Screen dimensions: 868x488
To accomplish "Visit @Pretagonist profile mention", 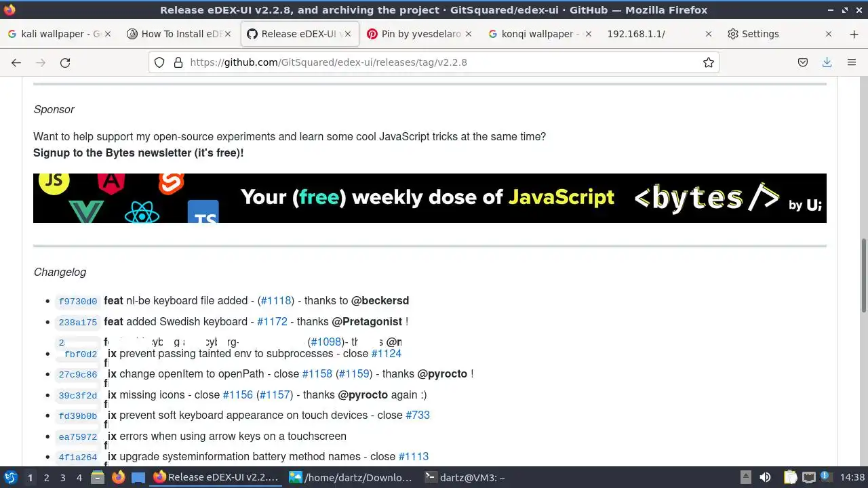I will click(x=367, y=321).
